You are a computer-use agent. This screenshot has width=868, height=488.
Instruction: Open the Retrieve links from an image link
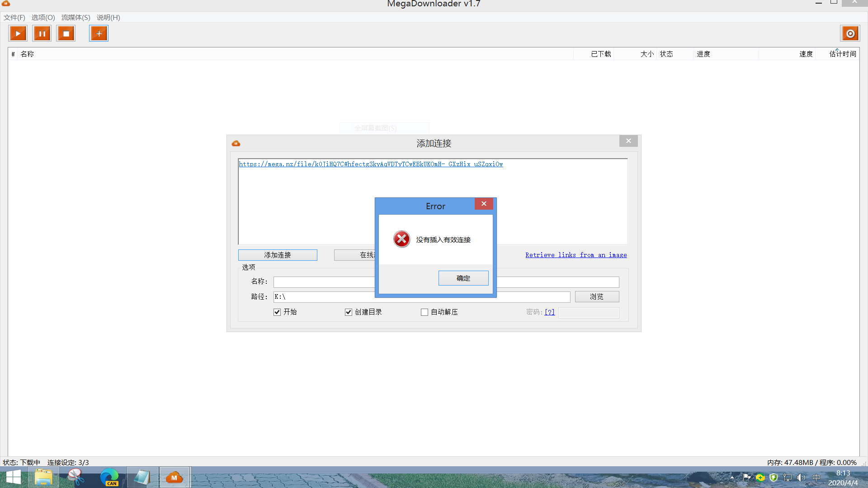point(576,255)
